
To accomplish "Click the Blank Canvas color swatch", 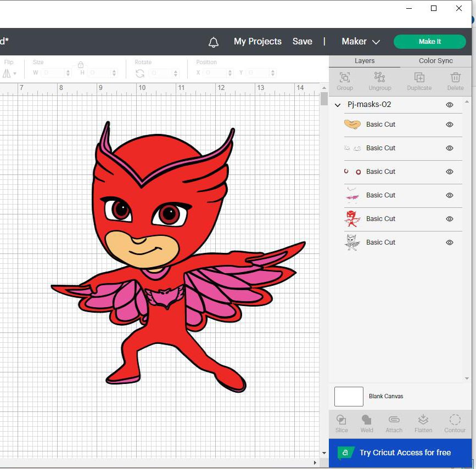I will coord(349,397).
